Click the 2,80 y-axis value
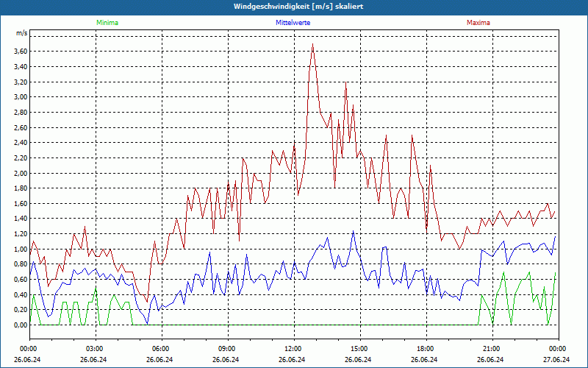The height and width of the screenshot is (368, 588). click(21, 113)
